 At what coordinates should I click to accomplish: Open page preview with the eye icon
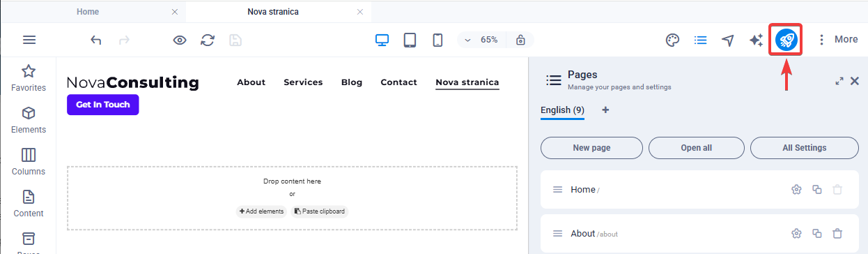pyautogui.click(x=180, y=40)
